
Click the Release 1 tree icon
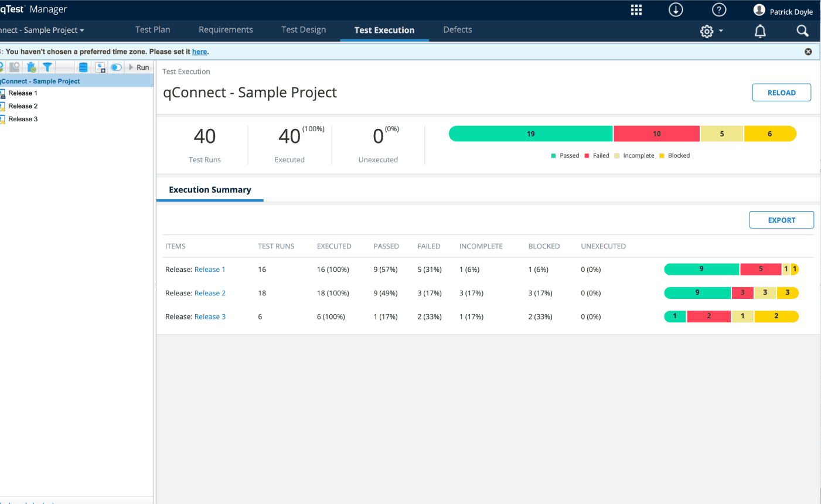[2, 93]
